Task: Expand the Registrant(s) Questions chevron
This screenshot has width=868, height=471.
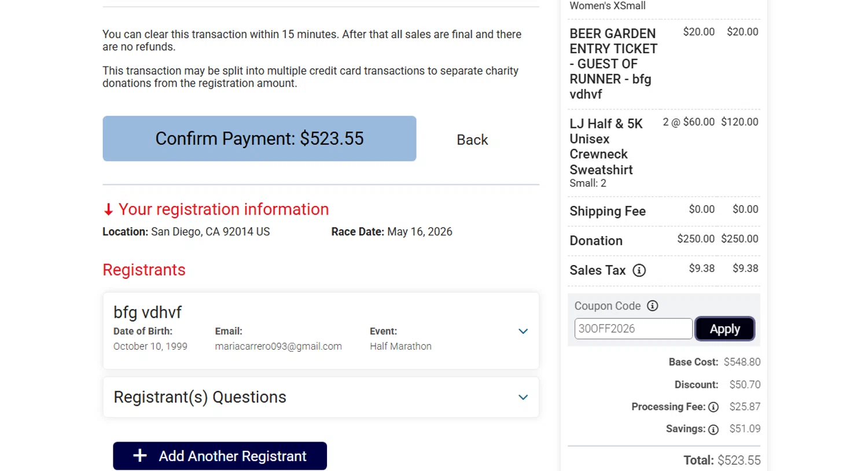Action: 523,397
